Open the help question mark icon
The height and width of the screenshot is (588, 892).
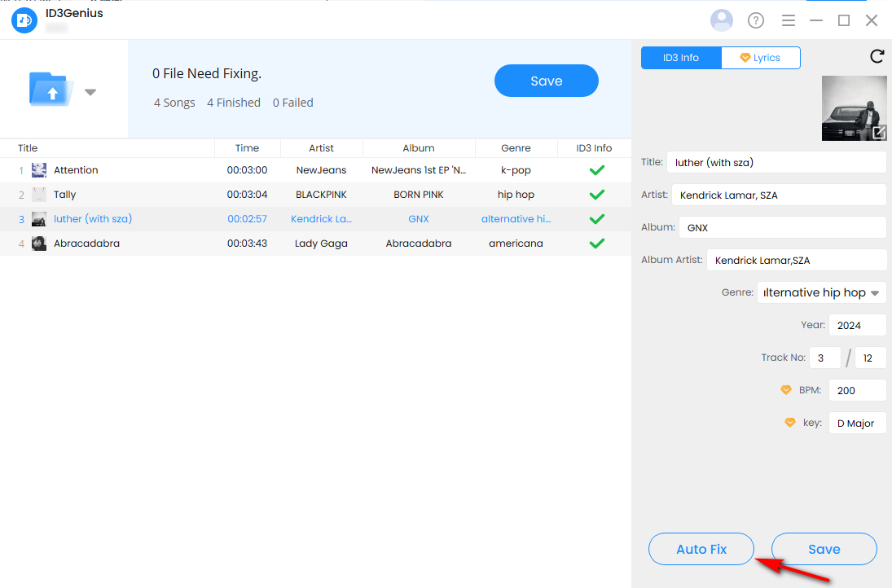pyautogui.click(x=755, y=20)
